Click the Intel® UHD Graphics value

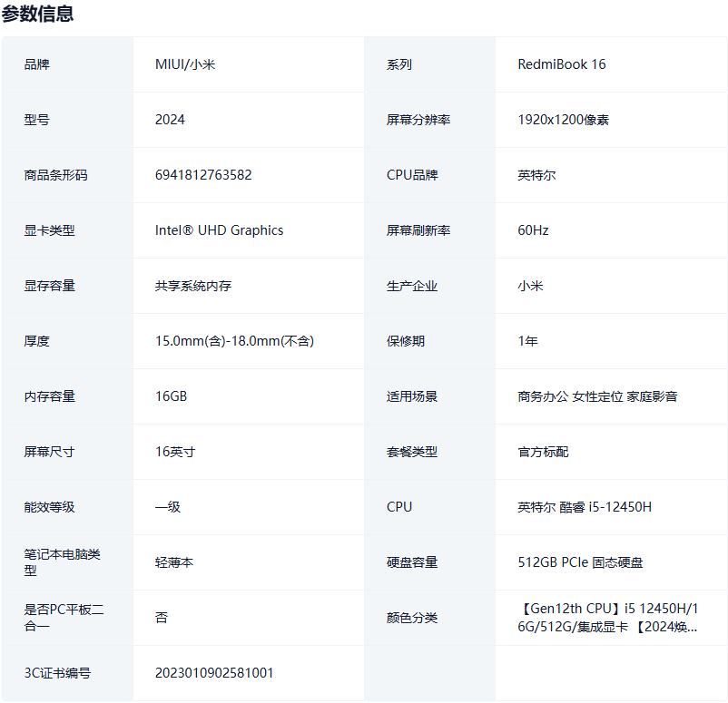(219, 230)
